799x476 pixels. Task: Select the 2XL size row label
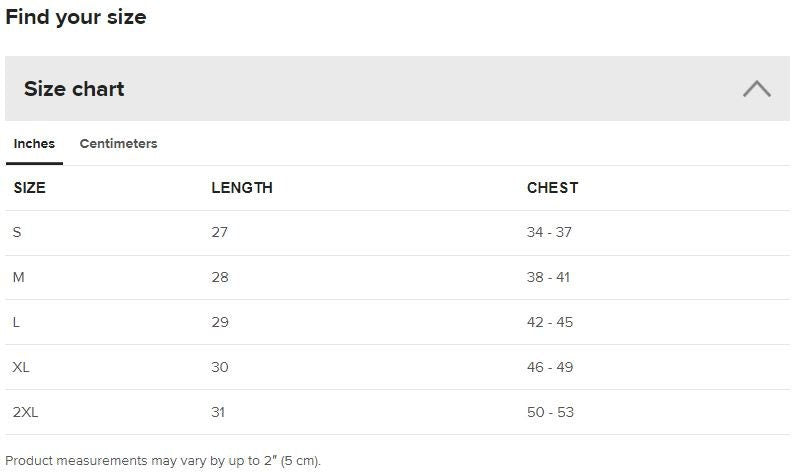coord(26,412)
